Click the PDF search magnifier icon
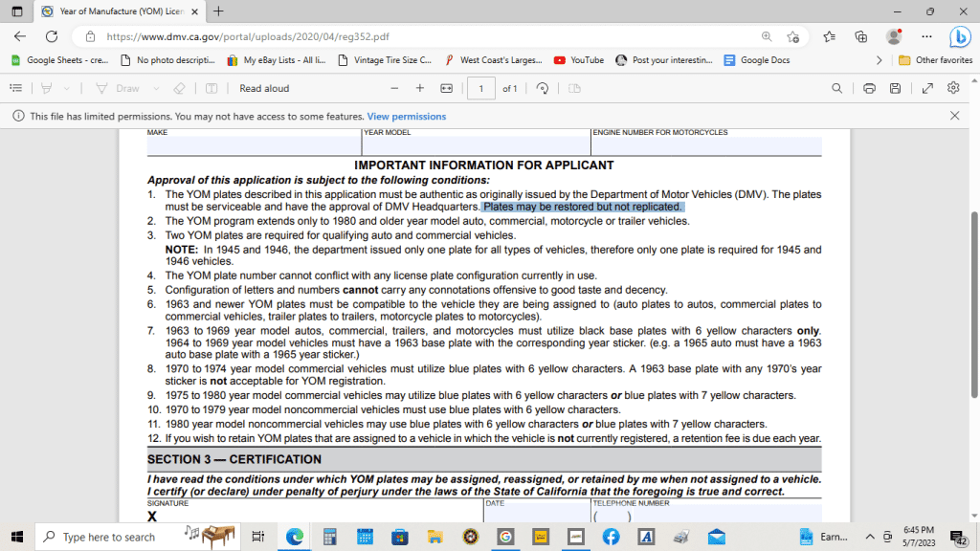This screenshot has height=551, width=980. click(x=836, y=88)
